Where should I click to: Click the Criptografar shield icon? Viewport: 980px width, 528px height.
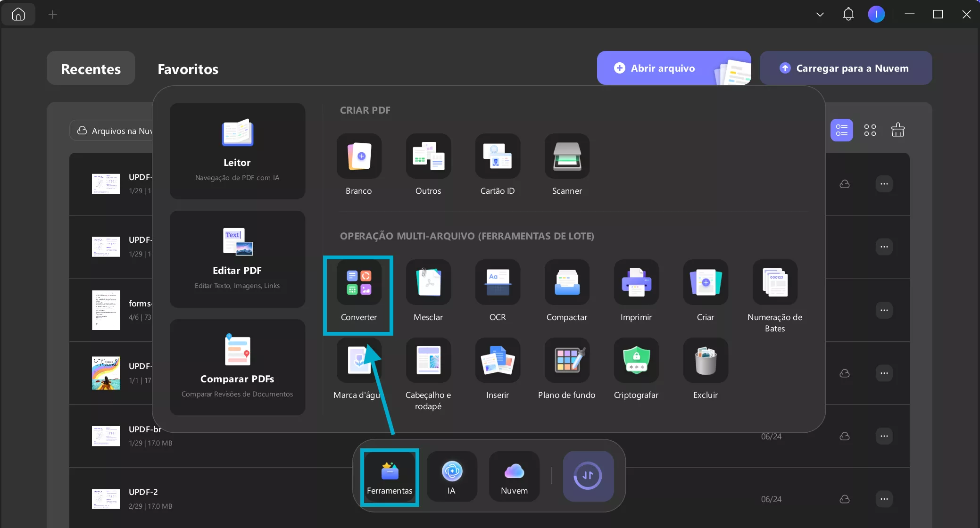pyautogui.click(x=636, y=361)
